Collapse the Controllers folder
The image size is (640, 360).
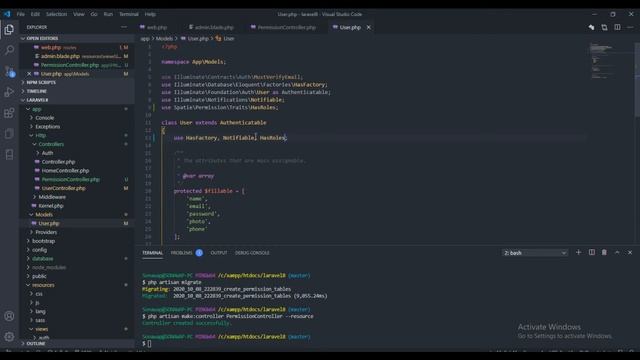51,144
